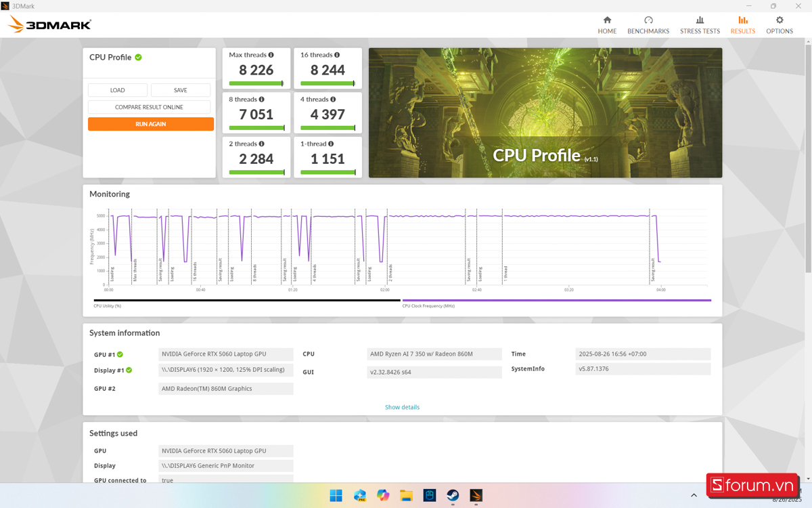The height and width of the screenshot is (508, 812).
Task: Click the 4 threads score 4 397
Action: point(328,114)
